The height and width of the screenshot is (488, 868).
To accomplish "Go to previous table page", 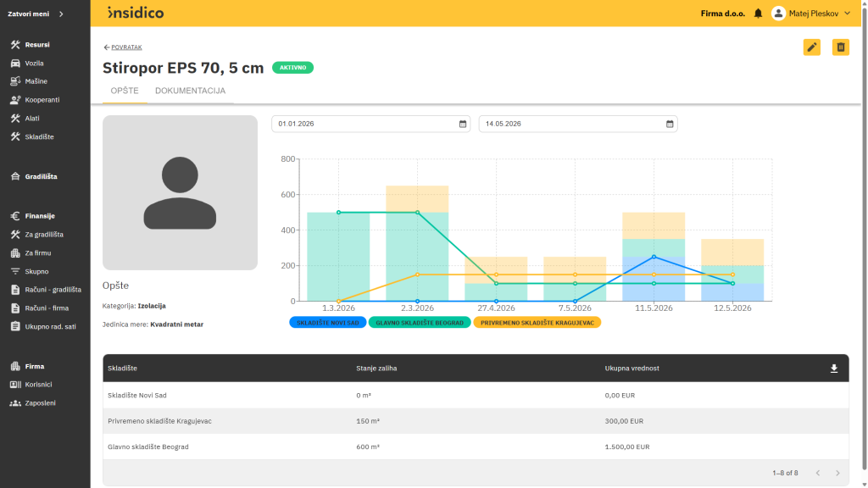I will click(818, 473).
